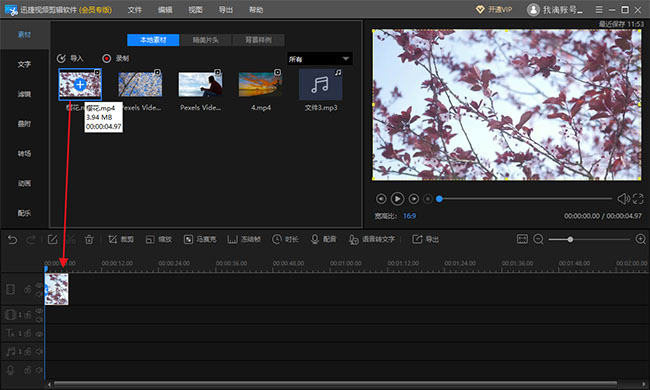Click the scissors split icon
Viewport: 650px width, 390px height.
coord(71,240)
